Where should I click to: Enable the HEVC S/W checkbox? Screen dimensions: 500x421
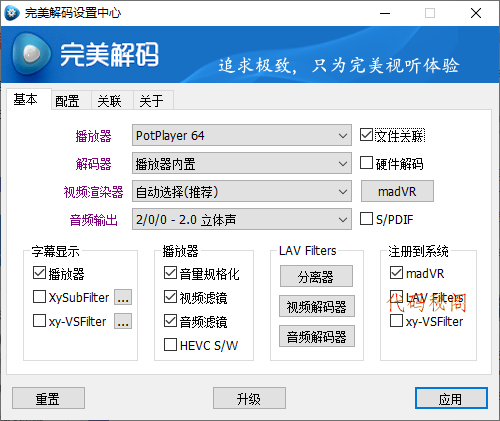coord(170,345)
